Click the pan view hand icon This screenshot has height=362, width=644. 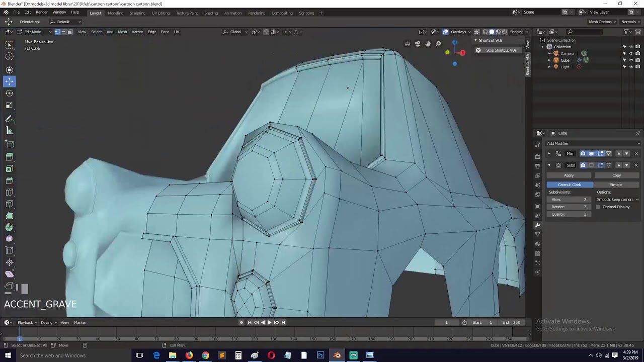[428, 44]
